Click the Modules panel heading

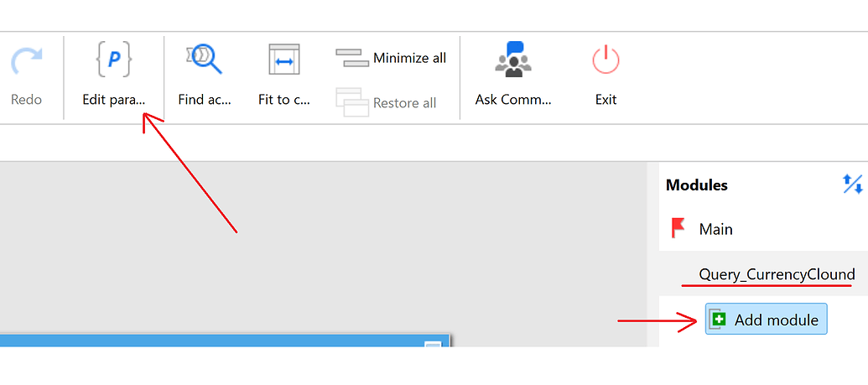tap(696, 185)
